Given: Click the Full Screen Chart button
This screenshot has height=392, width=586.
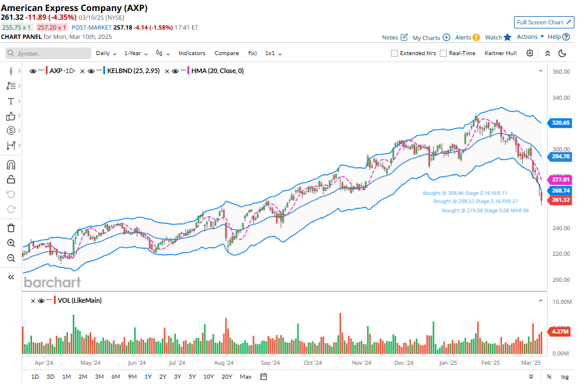Looking at the screenshot, I should (x=544, y=22).
